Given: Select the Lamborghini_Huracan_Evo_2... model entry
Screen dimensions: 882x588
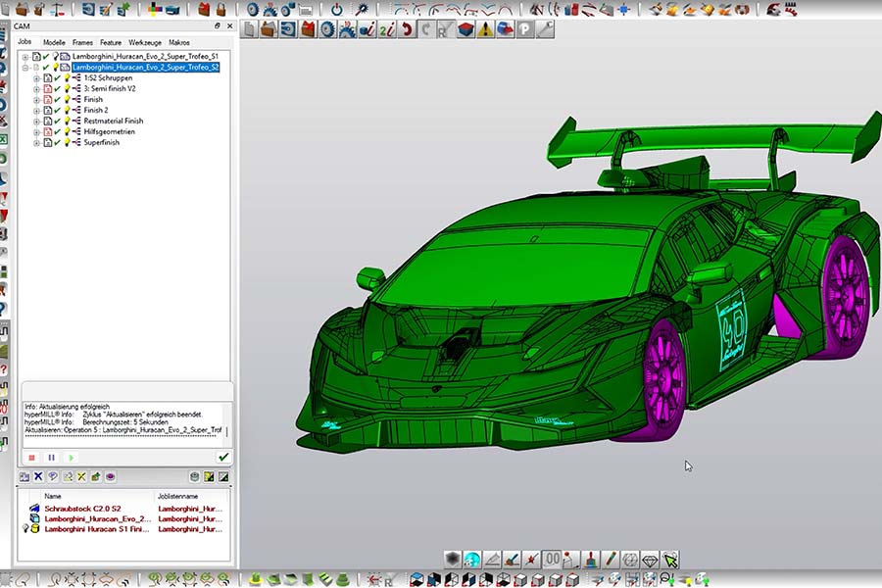Looking at the screenshot, I should [x=98, y=518].
